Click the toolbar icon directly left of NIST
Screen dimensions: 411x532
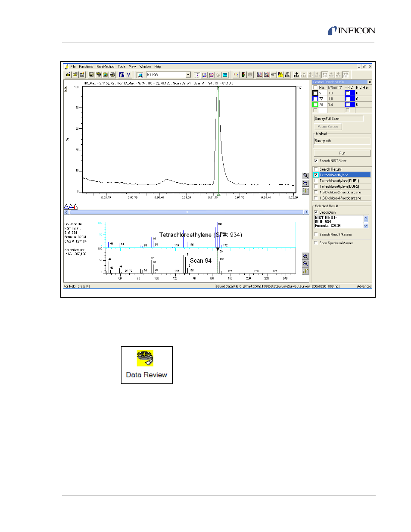[x=266, y=75]
